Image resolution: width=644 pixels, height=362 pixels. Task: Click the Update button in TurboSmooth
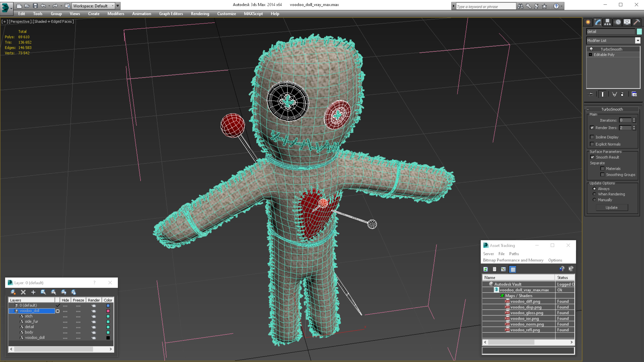pyautogui.click(x=612, y=208)
